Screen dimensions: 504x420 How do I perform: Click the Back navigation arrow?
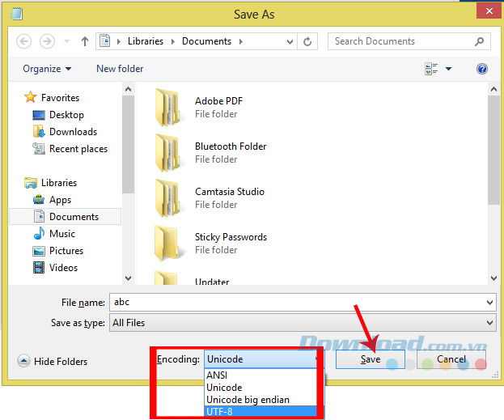[24, 41]
